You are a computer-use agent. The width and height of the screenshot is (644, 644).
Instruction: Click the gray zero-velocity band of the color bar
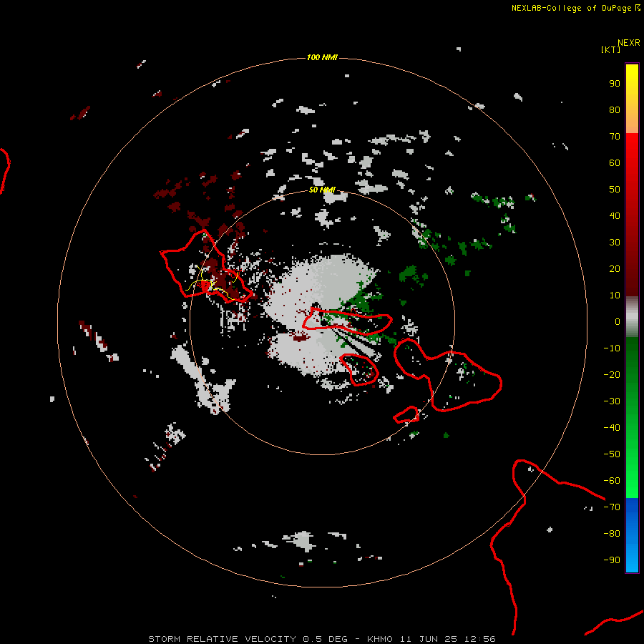(x=632, y=317)
